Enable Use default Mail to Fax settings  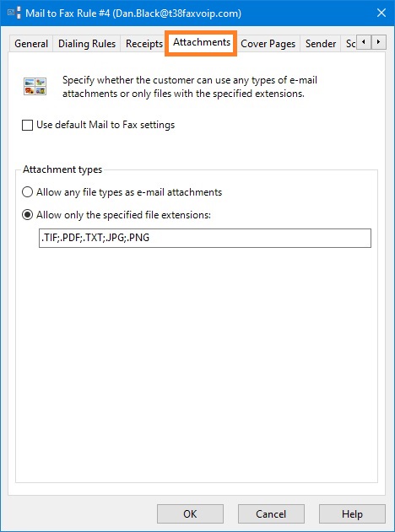(28, 125)
